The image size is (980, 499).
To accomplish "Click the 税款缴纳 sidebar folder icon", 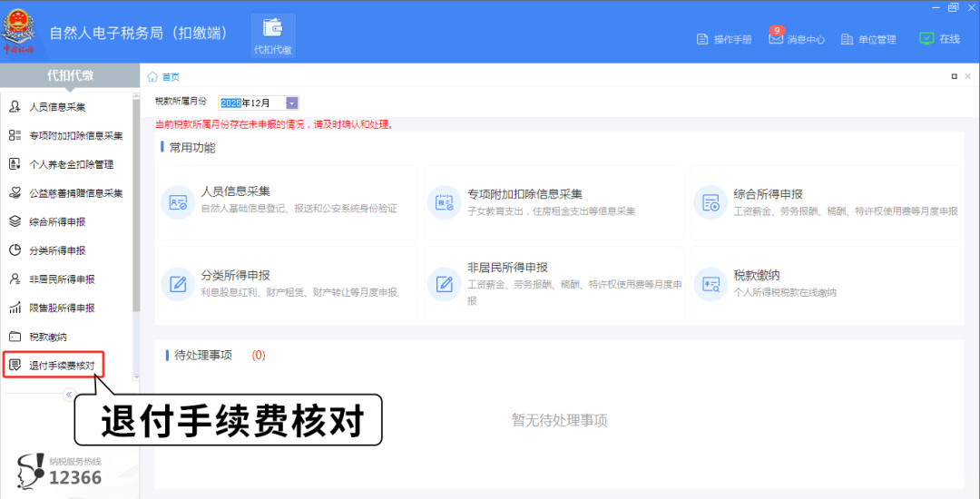I will [x=15, y=337].
